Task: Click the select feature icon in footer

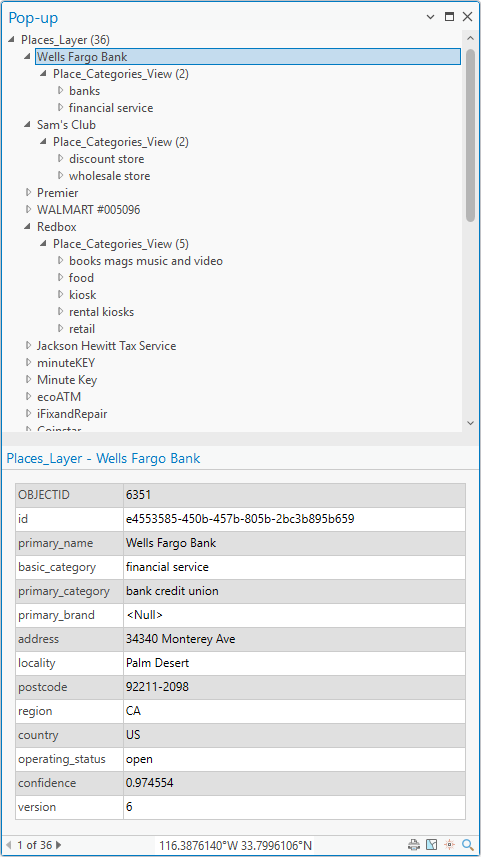Action: tap(432, 844)
